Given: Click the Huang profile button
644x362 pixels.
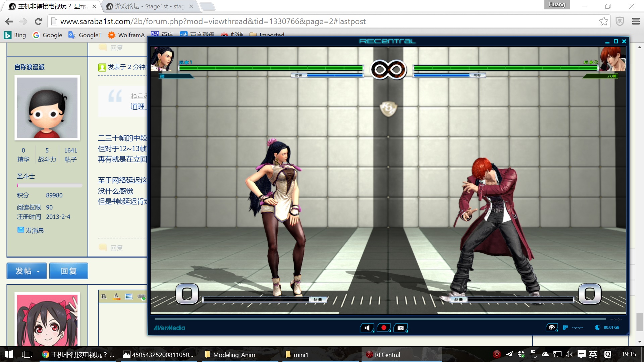Looking at the screenshot, I should 557,5.
